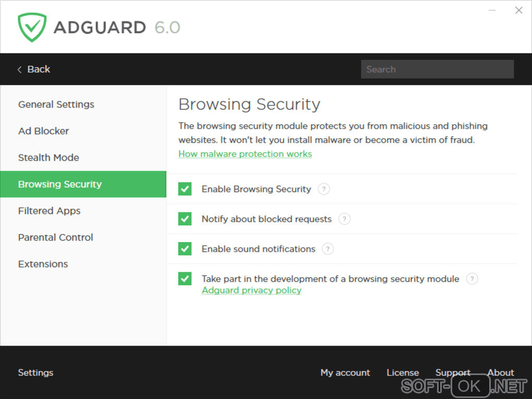The width and height of the screenshot is (532, 399).
Task: Close the Adguard window
Action: coord(518,10)
